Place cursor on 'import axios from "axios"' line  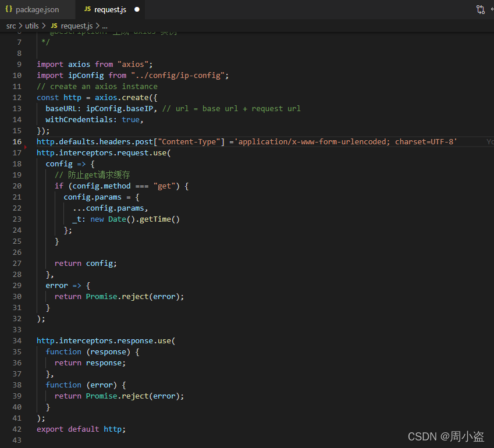[94, 65]
